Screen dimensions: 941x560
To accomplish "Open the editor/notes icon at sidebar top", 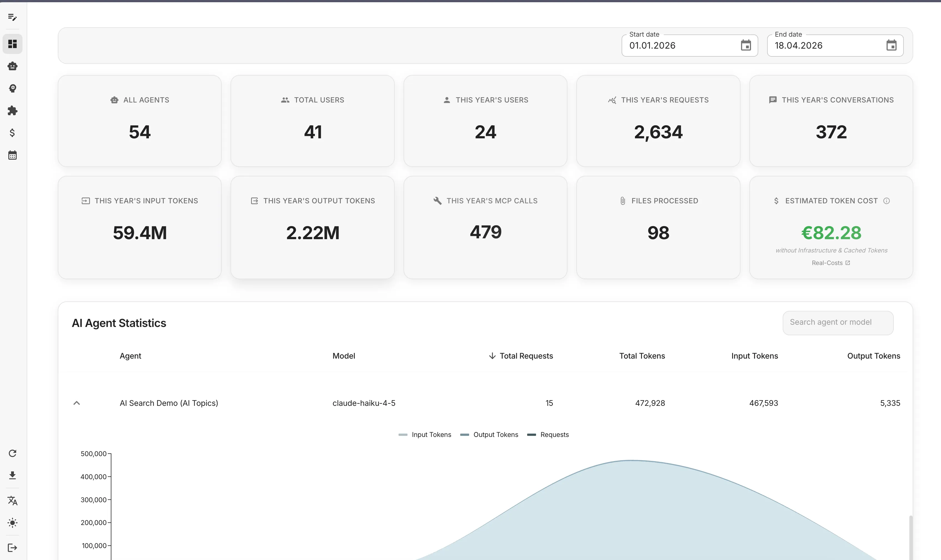I will [x=12, y=18].
